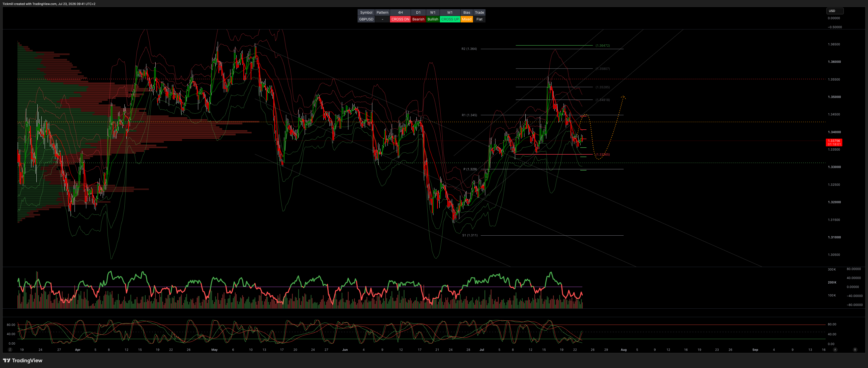The width and height of the screenshot is (868, 368).
Task: Click the R2 (1.364) pivot label
Action: point(469,49)
